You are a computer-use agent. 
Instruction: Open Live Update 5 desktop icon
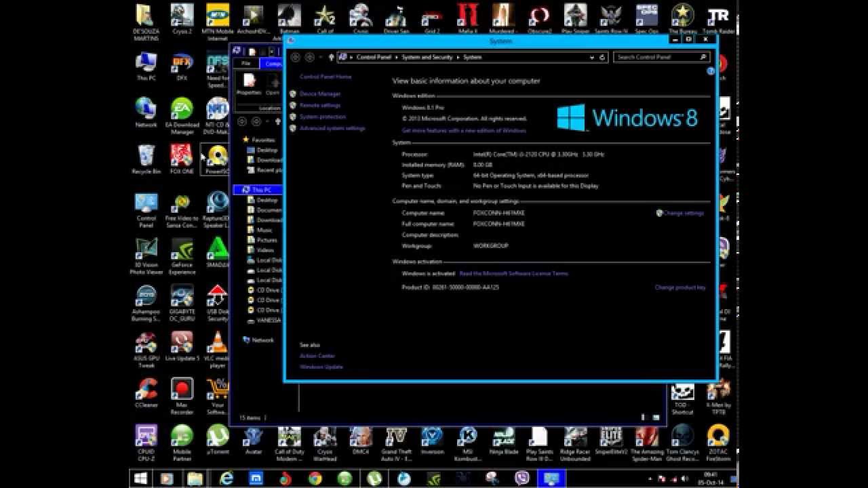pos(182,346)
